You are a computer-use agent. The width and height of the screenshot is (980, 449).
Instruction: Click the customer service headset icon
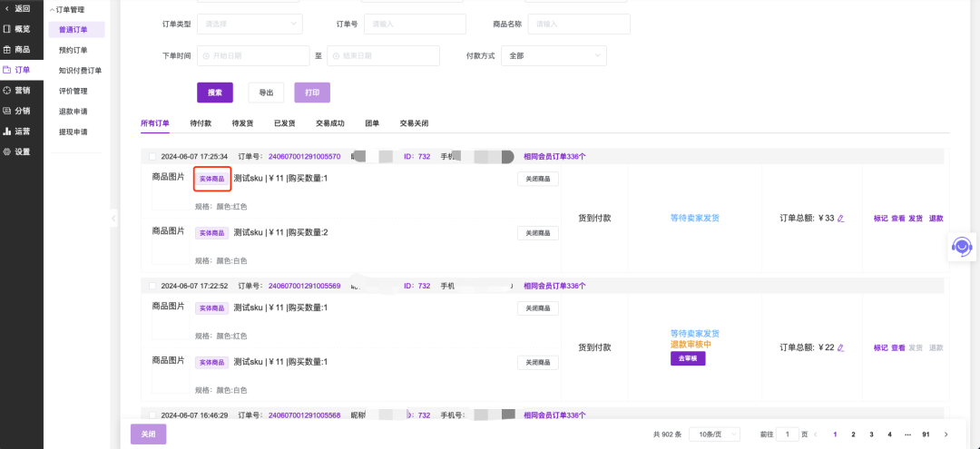coord(962,247)
